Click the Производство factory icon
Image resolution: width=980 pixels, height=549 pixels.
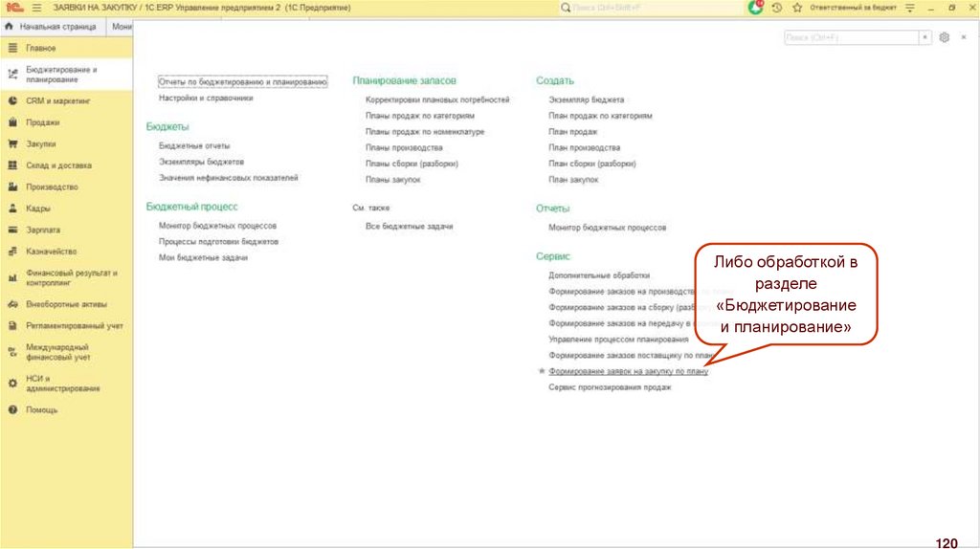(x=12, y=187)
